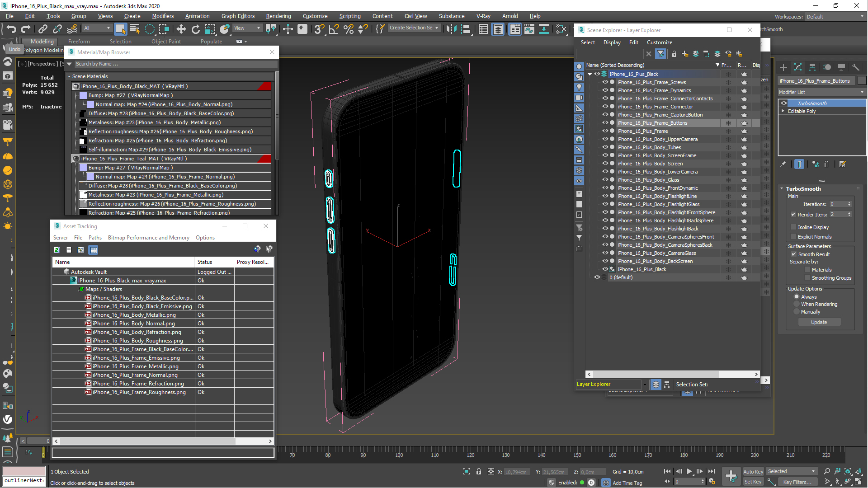Screen dimensions: 868x488
Task: Open the Utilities wrench panel
Action: pyautogui.click(x=855, y=67)
